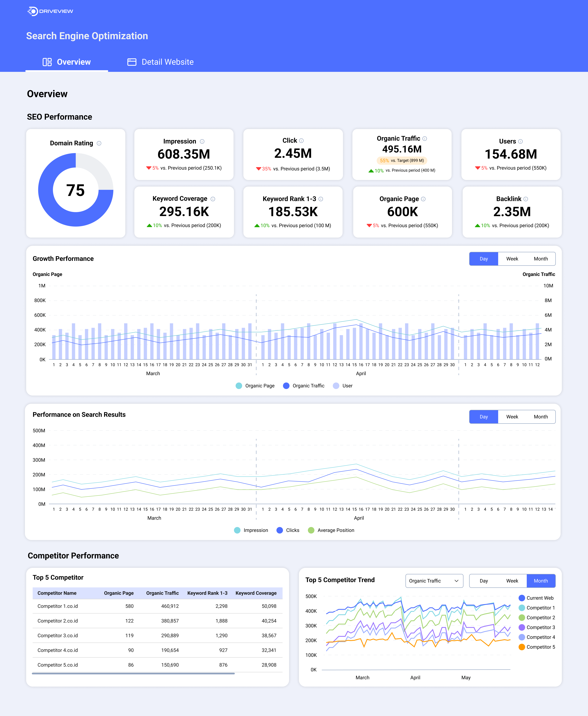Sort by Keyword Rank 1-3 column header
The image size is (588, 716).
point(207,593)
